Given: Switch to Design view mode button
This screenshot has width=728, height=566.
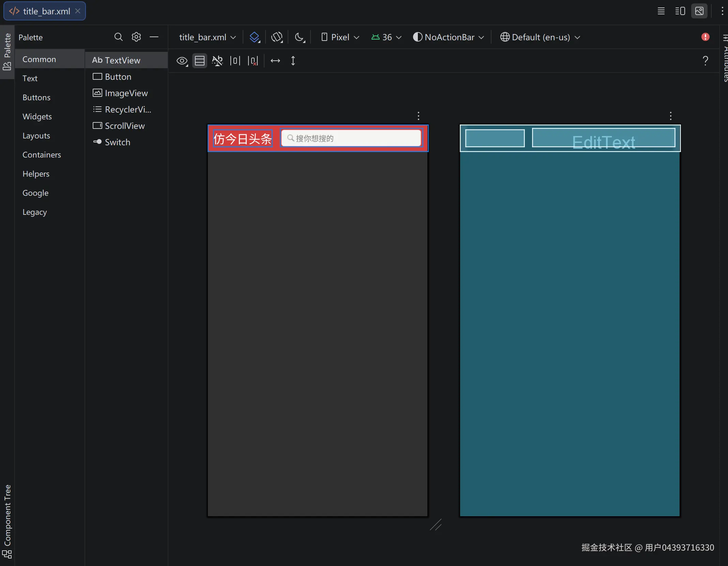Looking at the screenshot, I should click(x=699, y=11).
